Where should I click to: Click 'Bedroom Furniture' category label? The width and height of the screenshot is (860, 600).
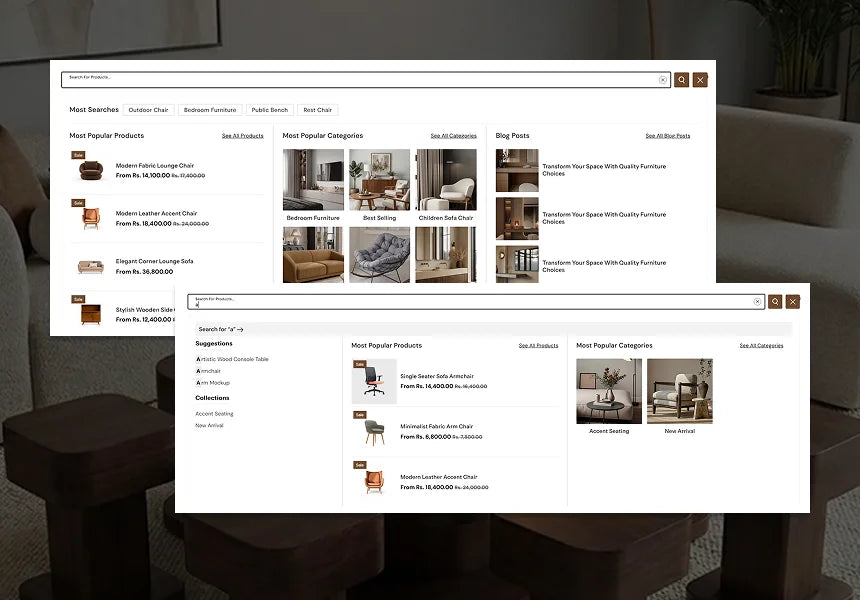[313, 218]
